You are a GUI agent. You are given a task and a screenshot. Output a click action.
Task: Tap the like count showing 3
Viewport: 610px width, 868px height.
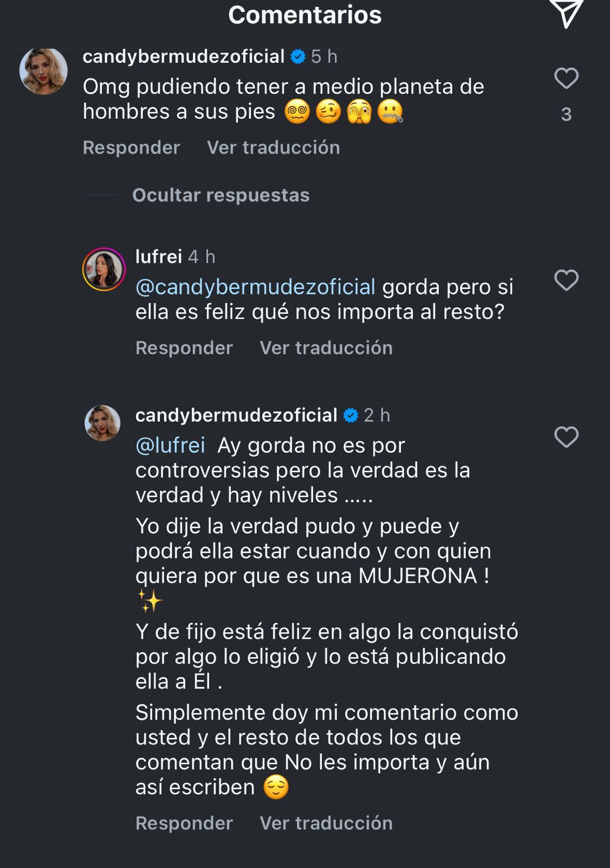[x=567, y=114]
